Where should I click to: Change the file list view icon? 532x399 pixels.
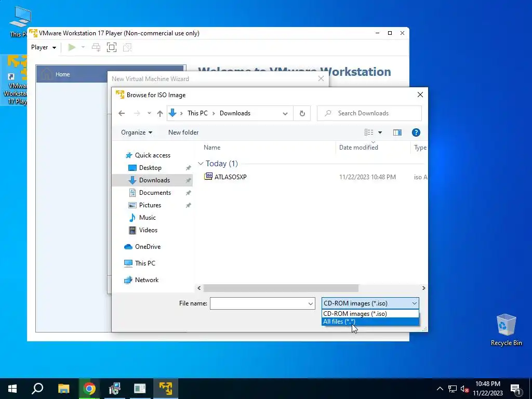click(x=369, y=132)
